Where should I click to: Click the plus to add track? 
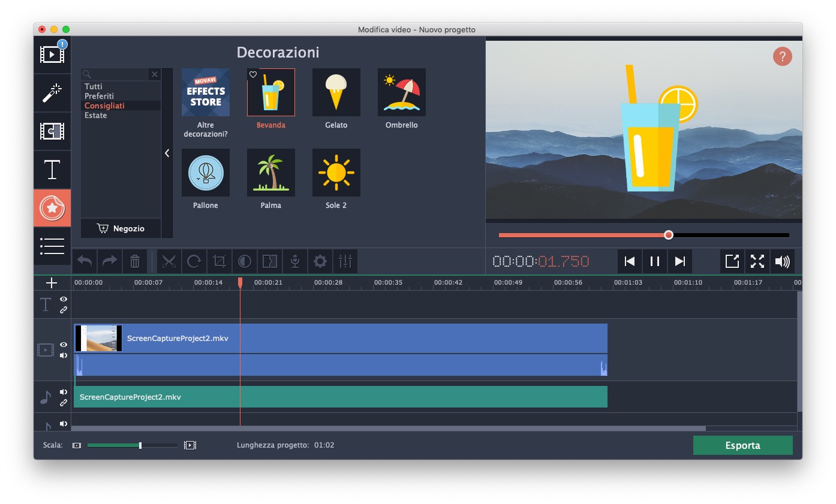pyautogui.click(x=52, y=283)
